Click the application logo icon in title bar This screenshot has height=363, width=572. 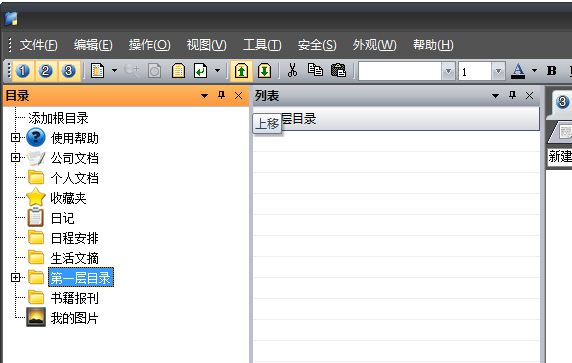click(11, 19)
